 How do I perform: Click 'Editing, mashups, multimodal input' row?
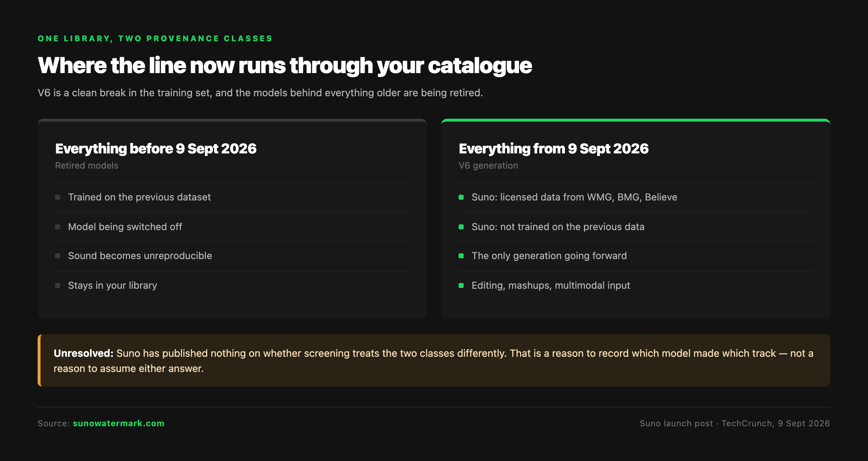coord(636,286)
